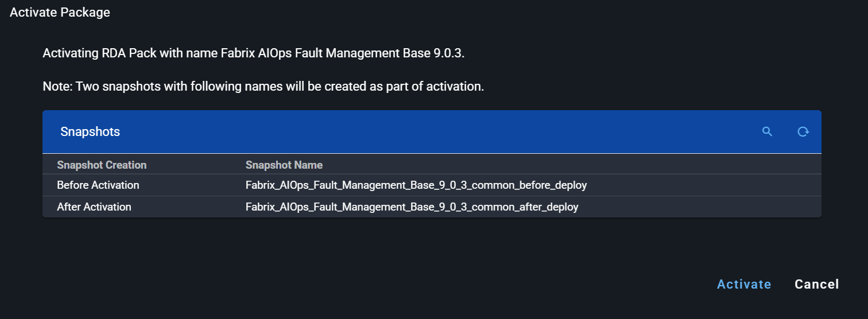This screenshot has width=868, height=319.
Task: Open search in the Snapshots table
Action: [767, 131]
